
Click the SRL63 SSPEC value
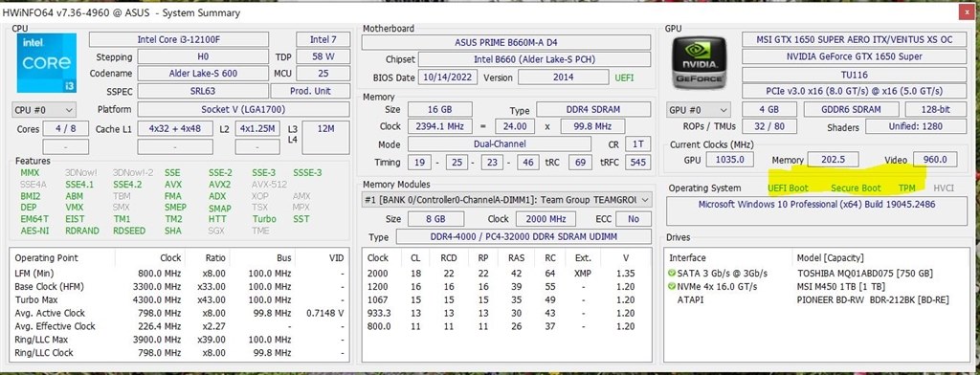tap(203, 91)
